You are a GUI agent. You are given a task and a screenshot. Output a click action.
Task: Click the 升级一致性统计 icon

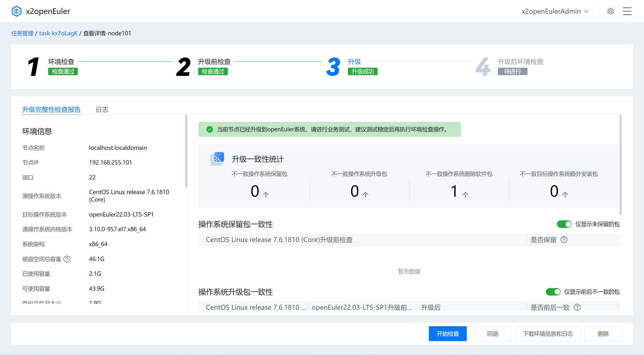pos(217,159)
